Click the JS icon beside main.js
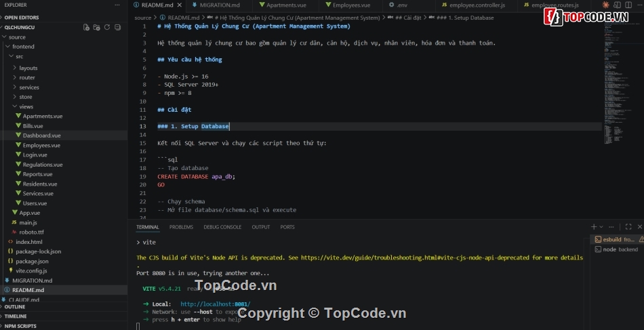Image resolution: width=644 pixels, height=330 pixels. click(14, 222)
